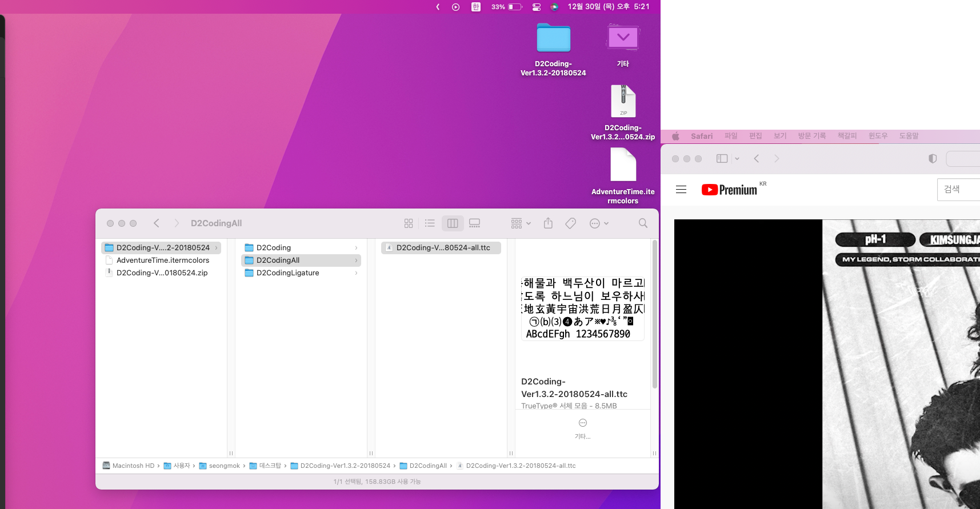Select D2Coding-V...80524-all.ttc font file

[x=441, y=248]
